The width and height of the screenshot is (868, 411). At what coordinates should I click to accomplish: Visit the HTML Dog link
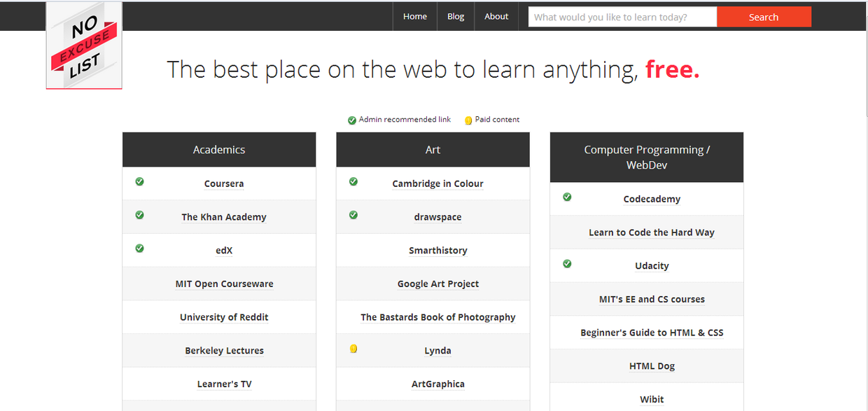tap(652, 366)
